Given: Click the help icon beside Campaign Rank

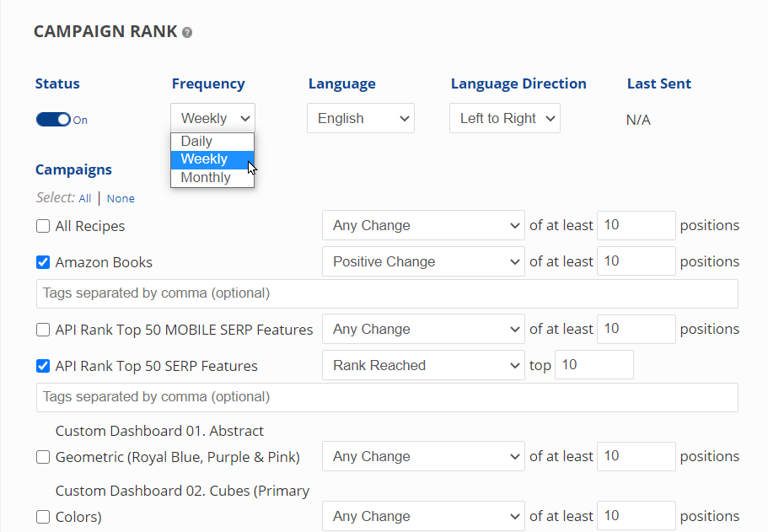Looking at the screenshot, I should pyautogui.click(x=187, y=33).
